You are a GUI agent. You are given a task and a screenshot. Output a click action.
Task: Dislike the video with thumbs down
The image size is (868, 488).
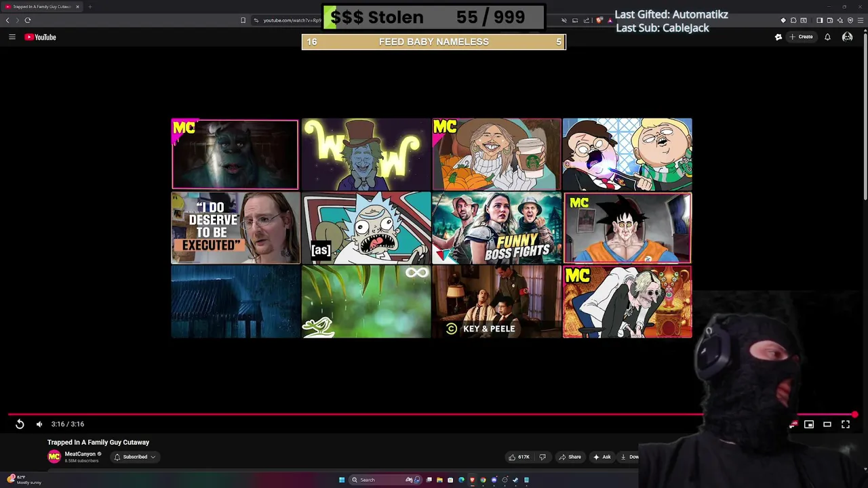pos(542,457)
